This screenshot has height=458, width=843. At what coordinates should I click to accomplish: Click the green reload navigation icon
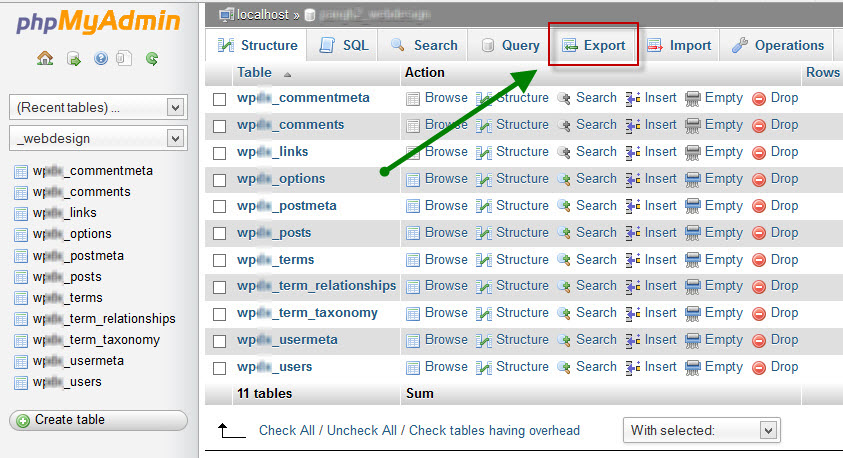tap(152, 59)
